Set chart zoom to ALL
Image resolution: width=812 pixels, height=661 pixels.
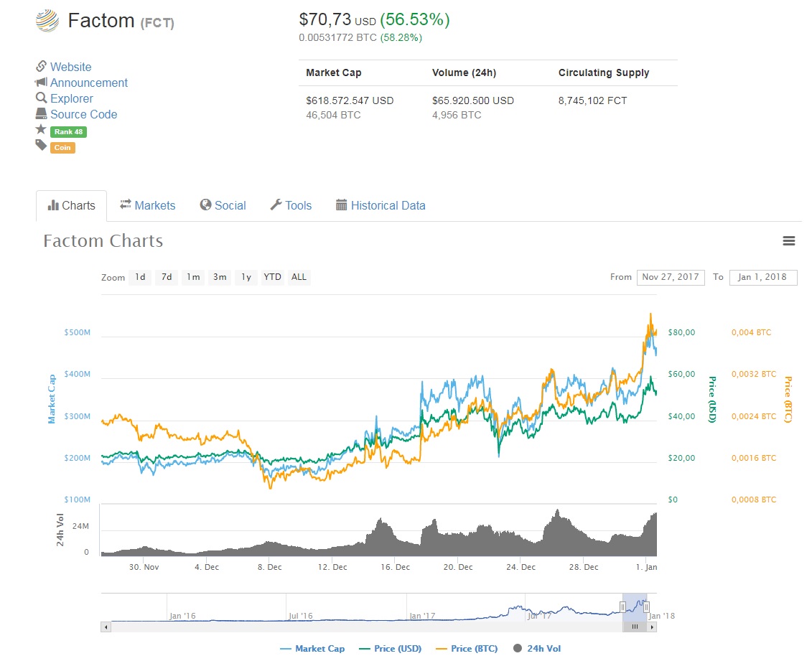[x=299, y=277]
